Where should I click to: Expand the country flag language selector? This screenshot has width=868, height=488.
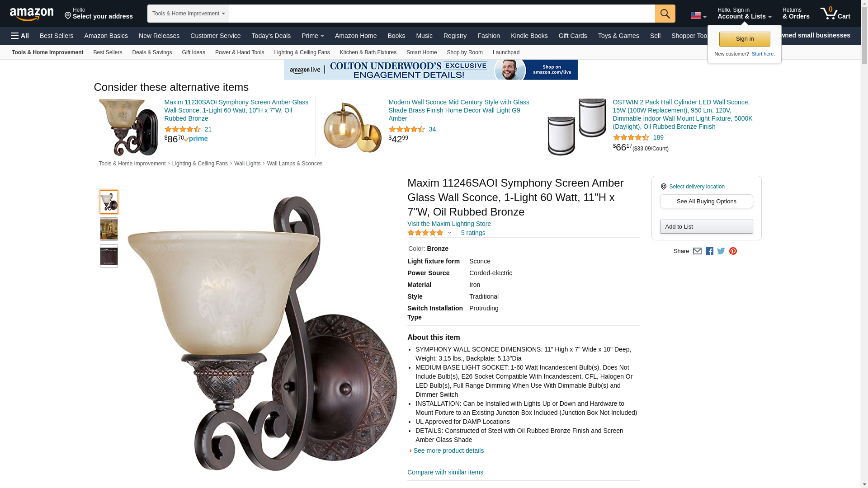coord(698,16)
